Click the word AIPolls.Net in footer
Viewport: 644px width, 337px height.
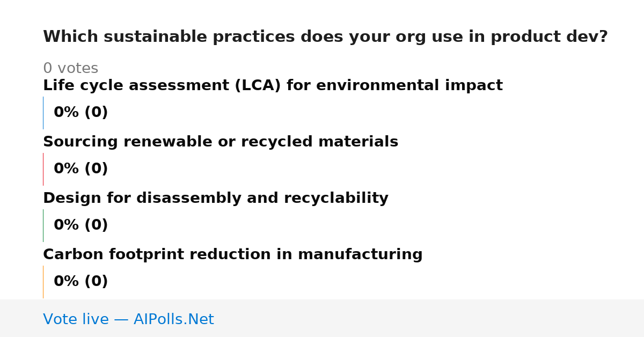[173, 319]
